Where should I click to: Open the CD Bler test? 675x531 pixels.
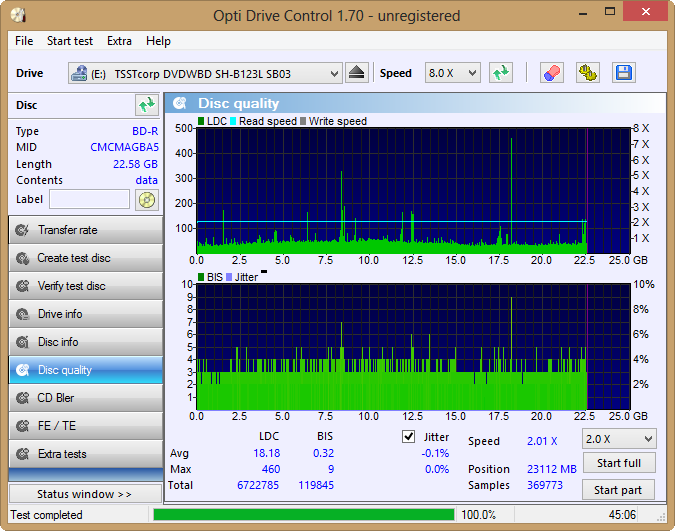(86, 398)
